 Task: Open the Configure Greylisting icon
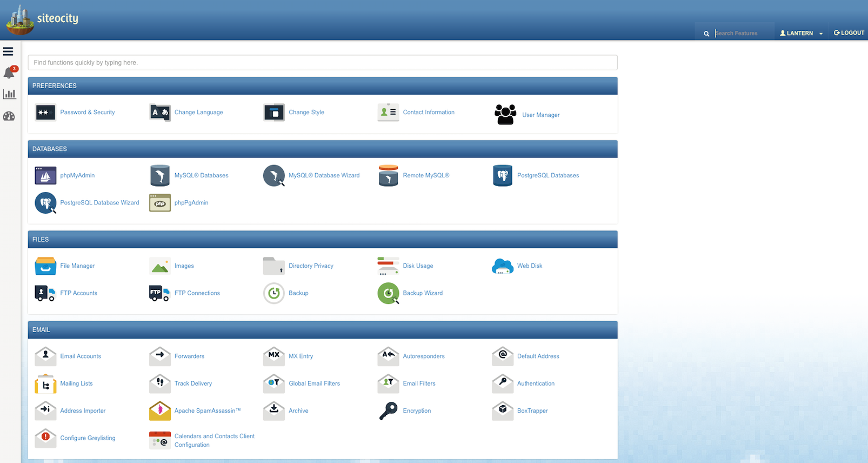pos(45,438)
